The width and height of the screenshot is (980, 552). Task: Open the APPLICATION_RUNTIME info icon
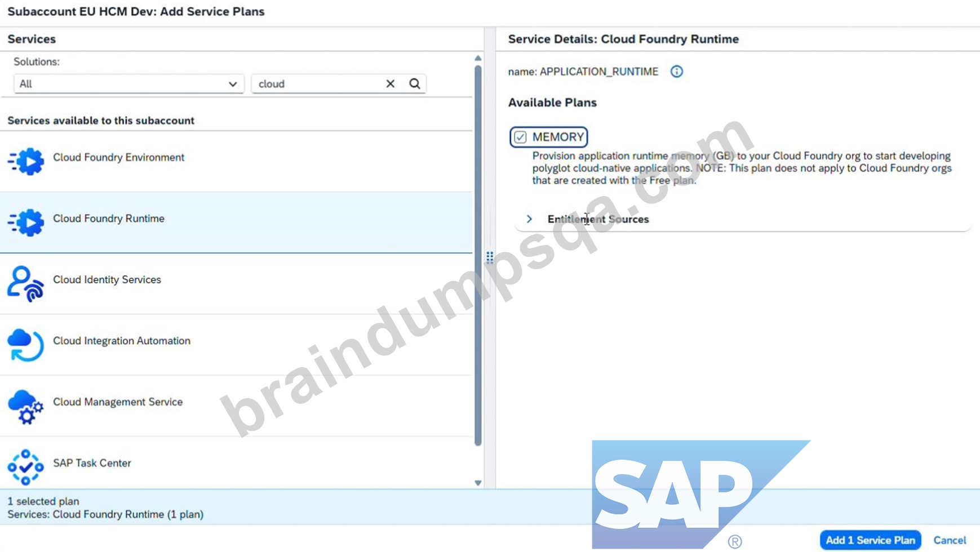click(676, 72)
